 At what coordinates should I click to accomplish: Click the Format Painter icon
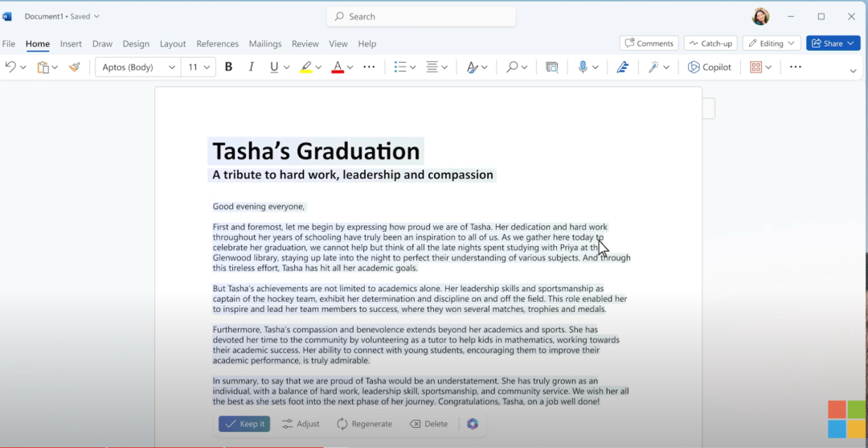pos(75,68)
